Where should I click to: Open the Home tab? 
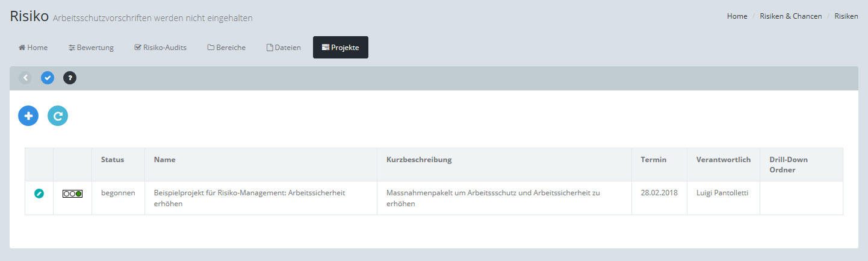tap(33, 48)
